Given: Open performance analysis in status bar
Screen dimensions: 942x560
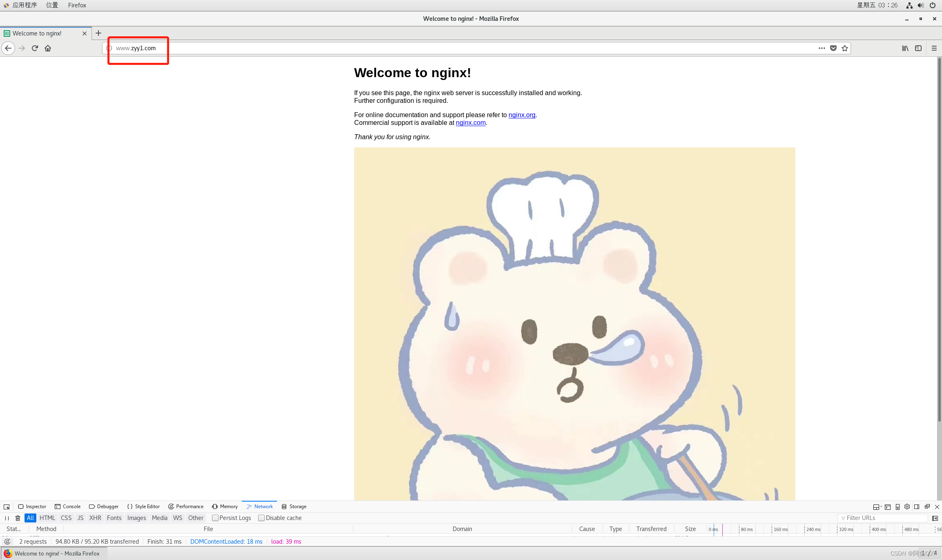Looking at the screenshot, I should pyautogui.click(x=7, y=542).
